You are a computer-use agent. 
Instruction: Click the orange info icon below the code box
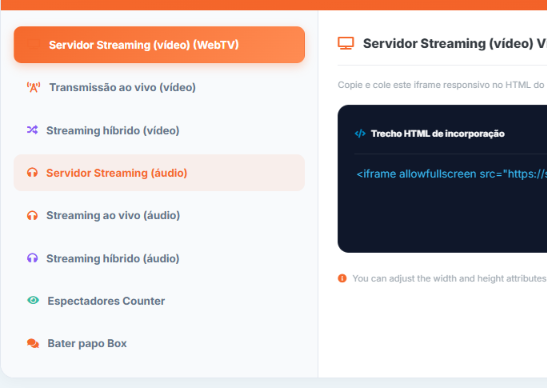342,278
